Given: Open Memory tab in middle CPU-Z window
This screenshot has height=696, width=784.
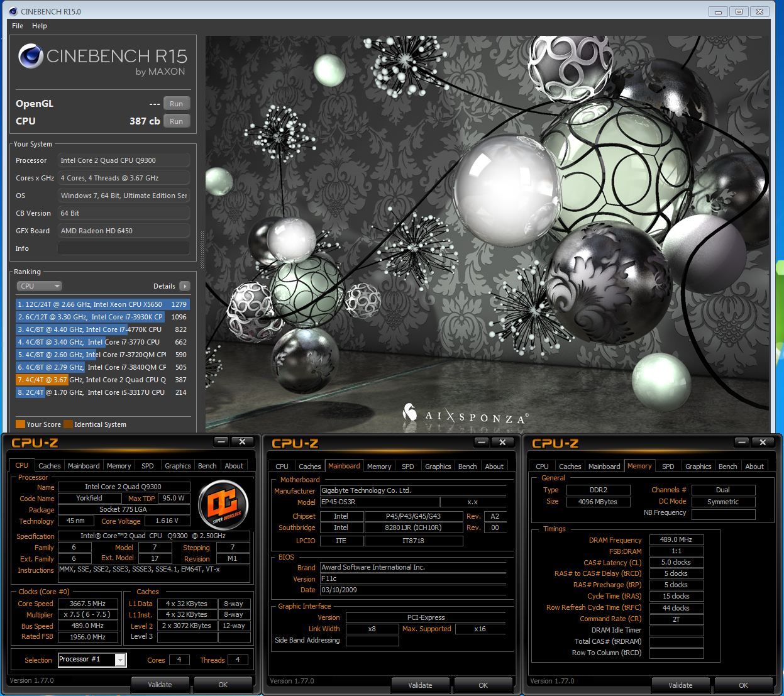Looking at the screenshot, I should point(379,467).
